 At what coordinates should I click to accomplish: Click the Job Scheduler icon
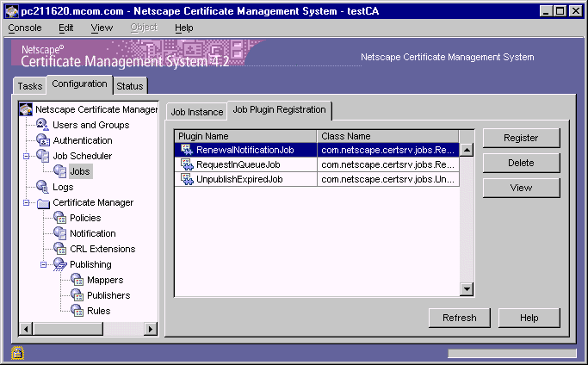coord(43,156)
